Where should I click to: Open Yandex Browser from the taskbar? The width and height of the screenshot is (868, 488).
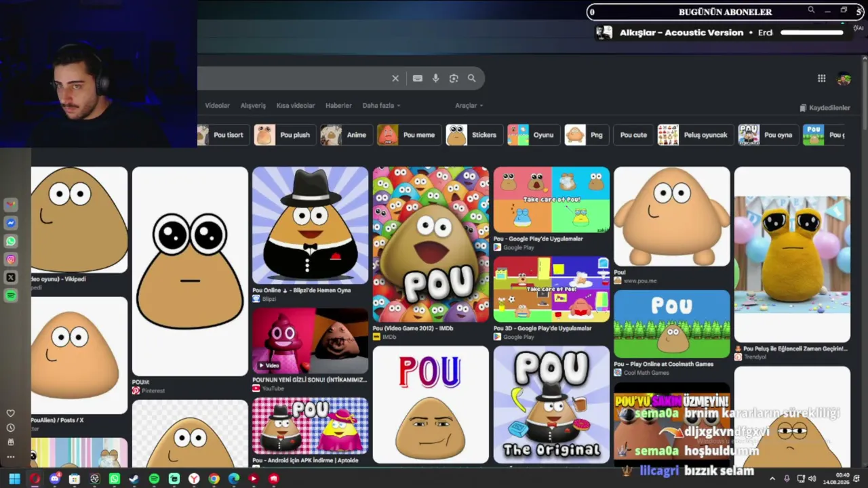tap(194, 479)
